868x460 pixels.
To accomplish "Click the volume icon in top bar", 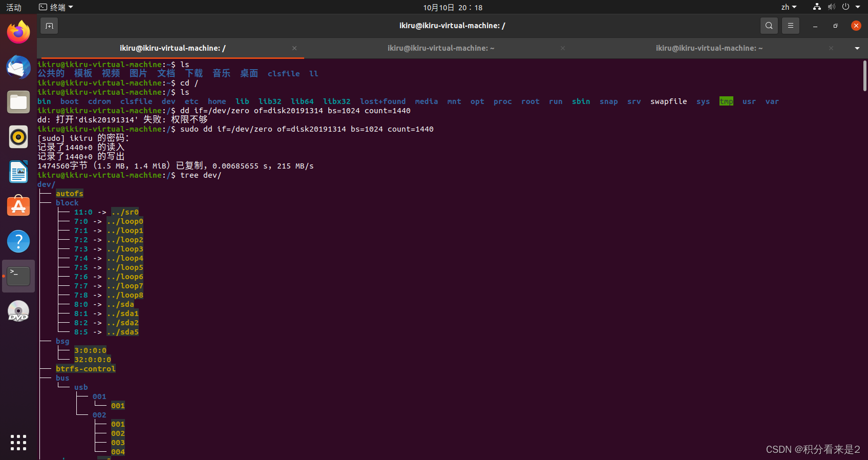I will [831, 7].
